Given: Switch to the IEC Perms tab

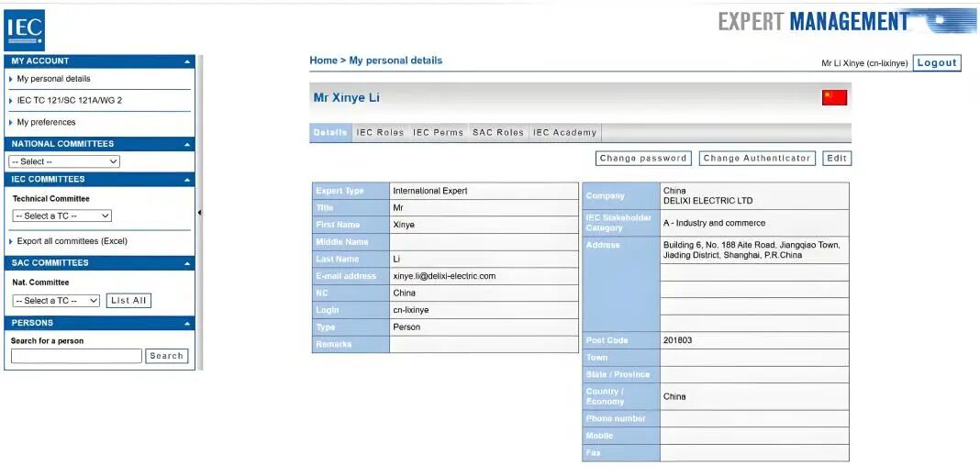Looking at the screenshot, I should pyautogui.click(x=438, y=132).
